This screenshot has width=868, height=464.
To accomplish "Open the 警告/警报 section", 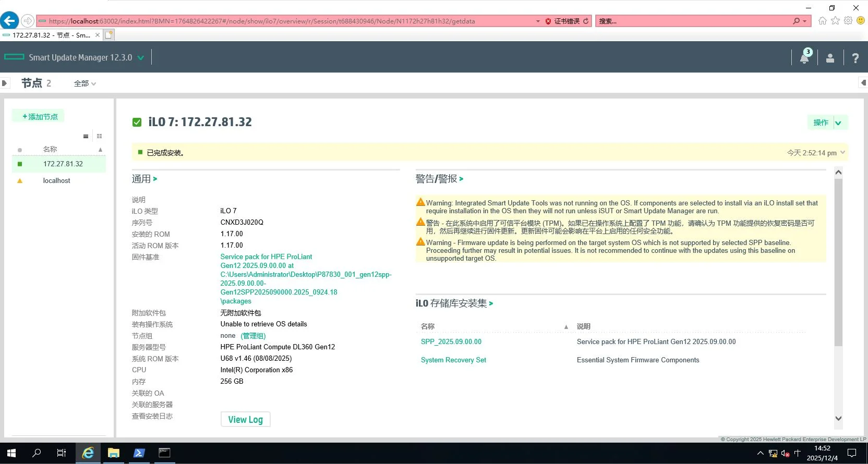I will 439,179.
